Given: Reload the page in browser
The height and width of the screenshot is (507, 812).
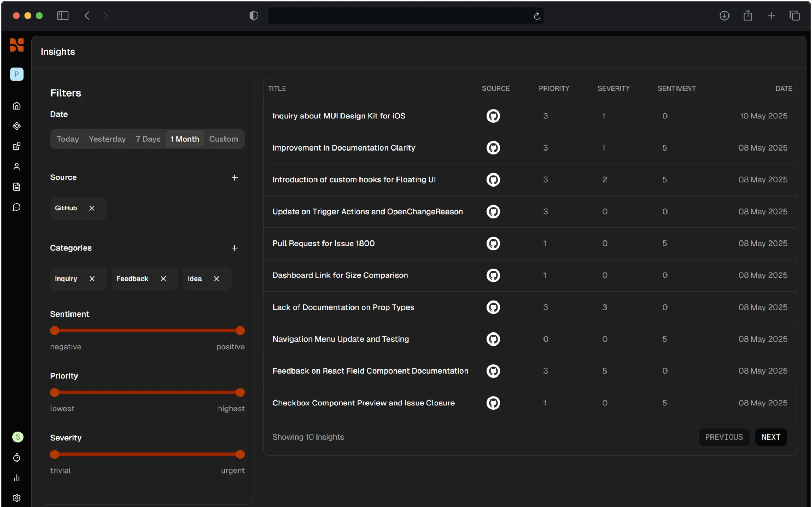Looking at the screenshot, I should (x=537, y=16).
